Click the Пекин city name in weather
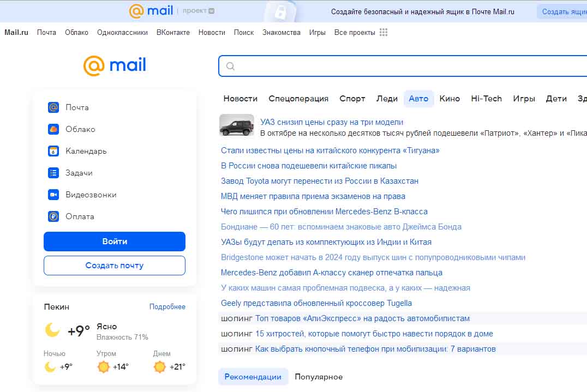The image size is (587, 392). (x=57, y=307)
